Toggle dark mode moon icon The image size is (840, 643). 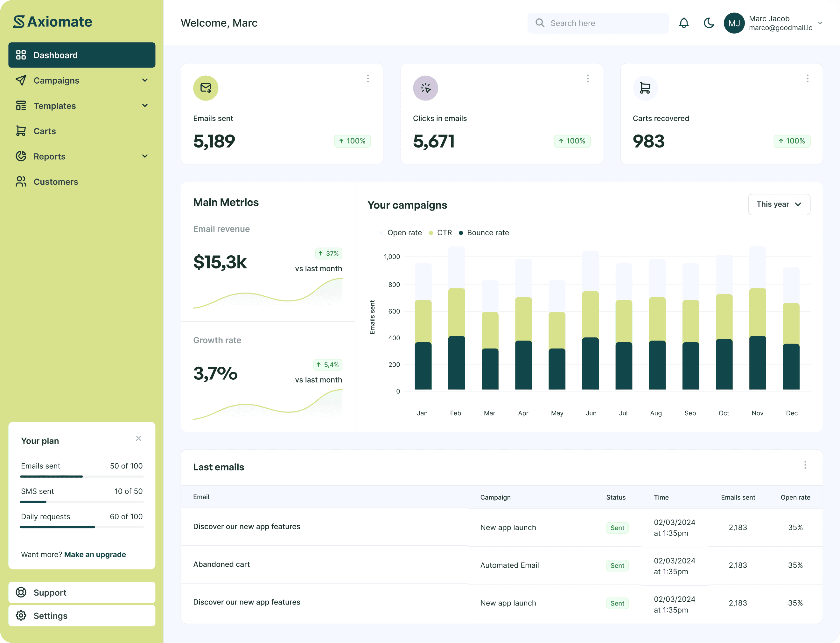(x=709, y=23)
